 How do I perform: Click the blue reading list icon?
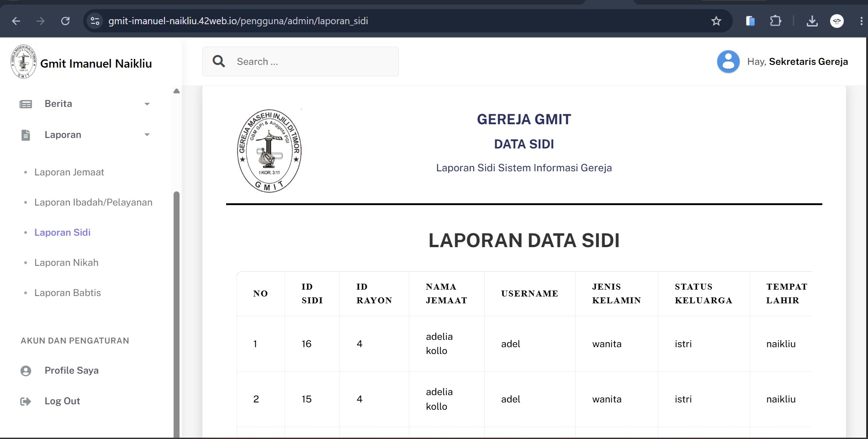click(750, 21)
